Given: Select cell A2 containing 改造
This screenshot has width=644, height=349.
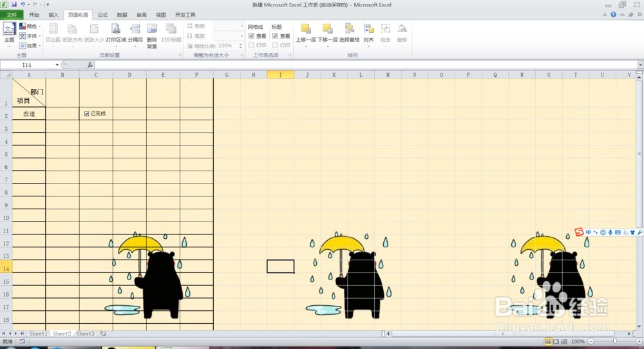Looking at the screenshot, I should (29, 114).
